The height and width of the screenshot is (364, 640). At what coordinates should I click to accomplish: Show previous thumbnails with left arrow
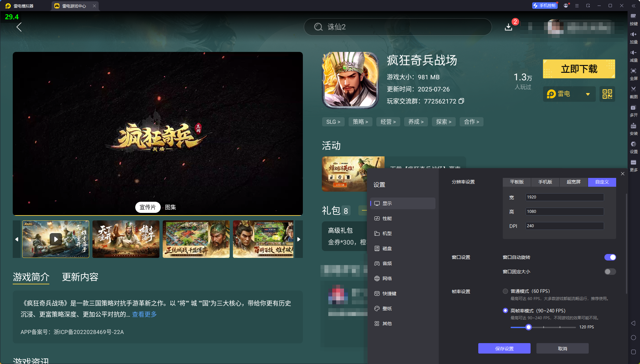click(x=17, y=239)
